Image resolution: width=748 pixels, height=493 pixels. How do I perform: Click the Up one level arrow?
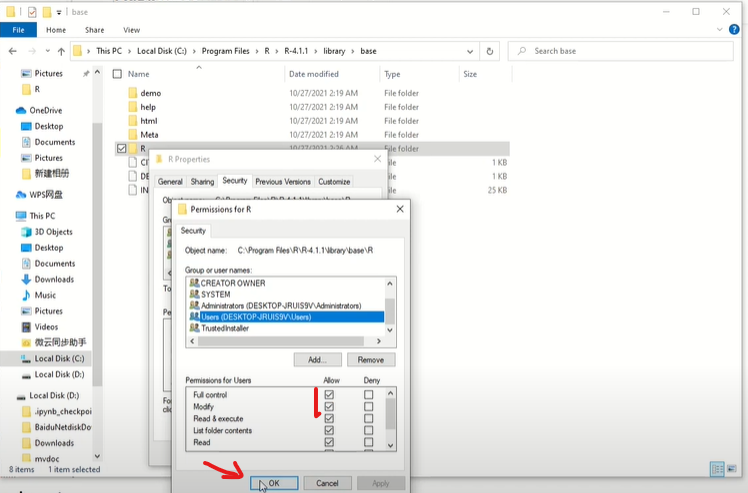coord(61,51)
